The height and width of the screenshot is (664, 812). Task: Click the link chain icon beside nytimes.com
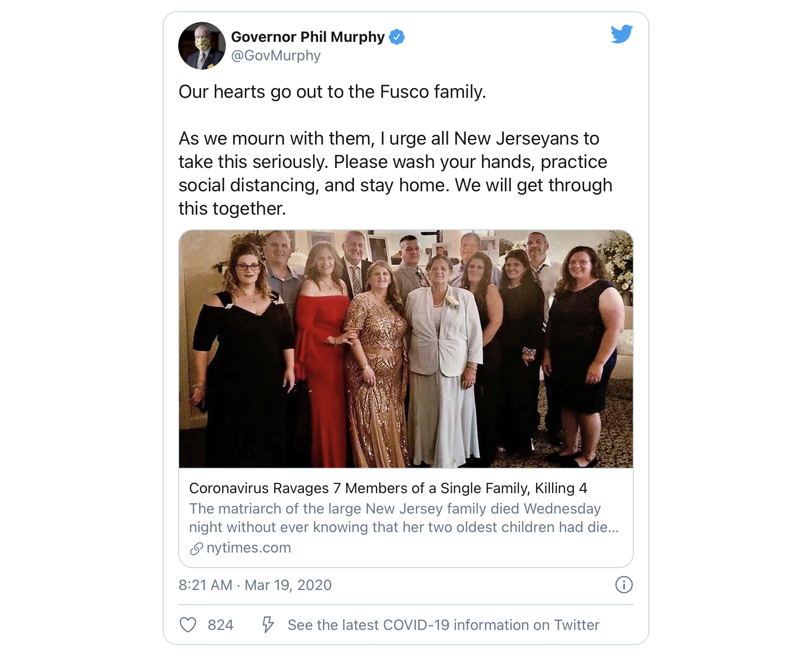pyautogui.click(x=196, y=549)
